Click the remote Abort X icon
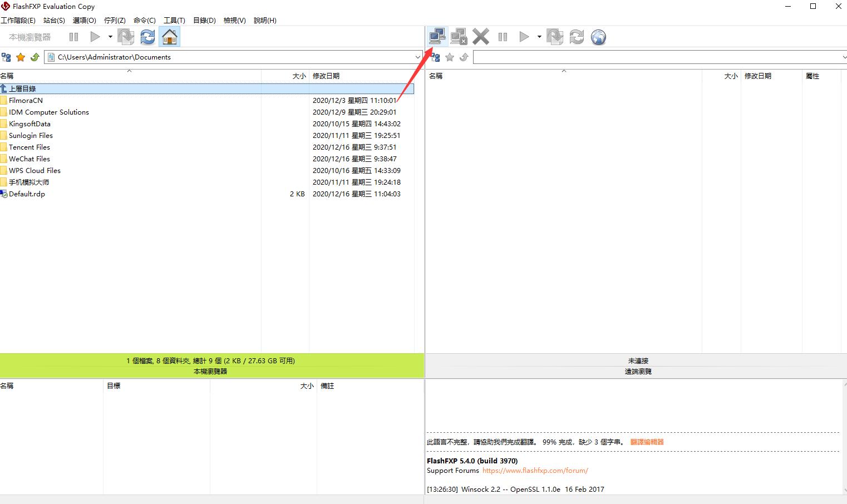Viewport: 847px width, 504px height. [x=481, y=37]
